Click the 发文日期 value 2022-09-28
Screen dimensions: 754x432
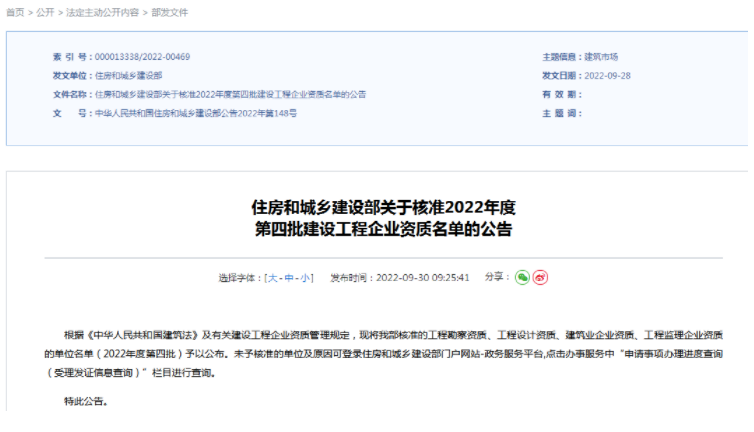click(x=607, y=76)
